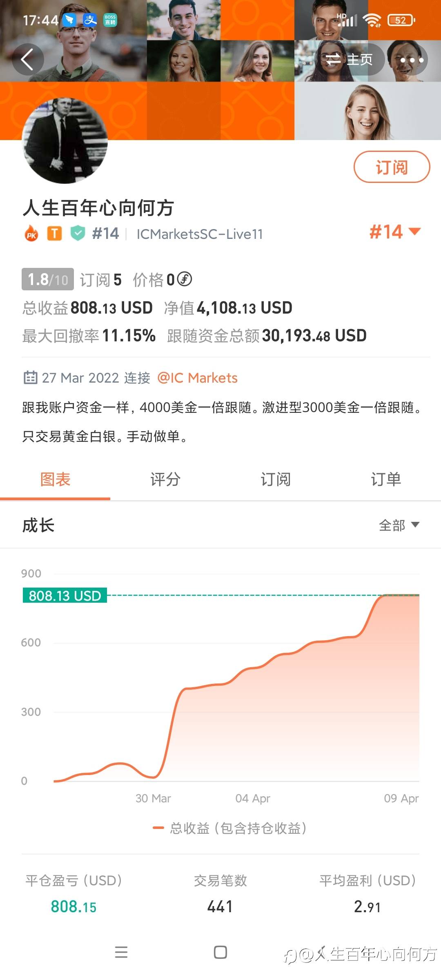
Task: Toggle the 总收益 chart legend series
Action: tap(229, 828)
